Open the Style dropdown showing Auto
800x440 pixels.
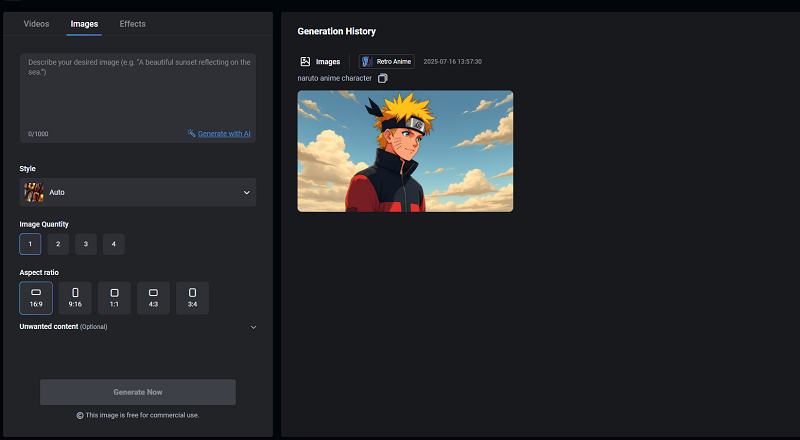tap(138, 192)
